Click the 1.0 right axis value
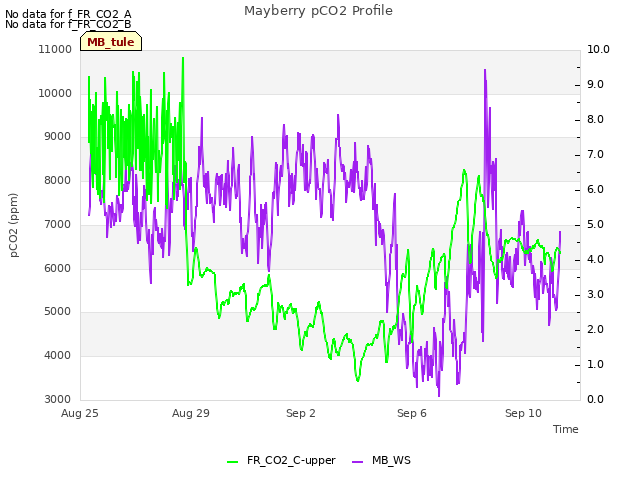This screenshot has height=480, width=640. coord(595,364)
